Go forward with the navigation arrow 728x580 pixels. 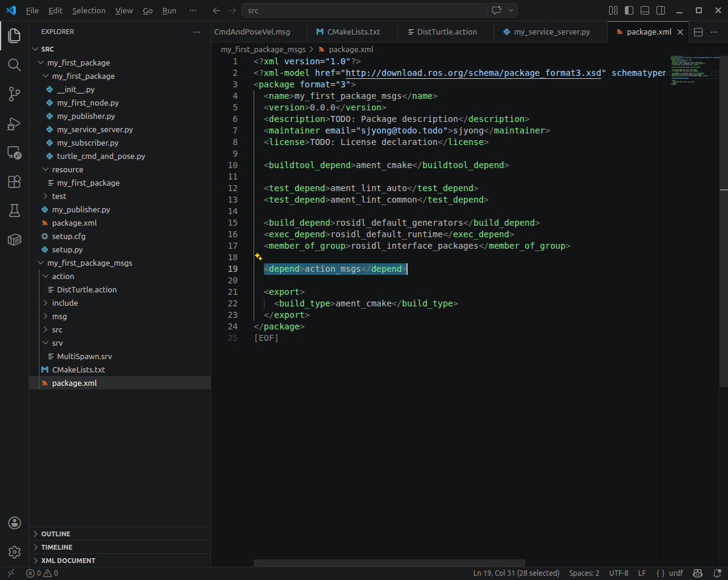point(233,10)
